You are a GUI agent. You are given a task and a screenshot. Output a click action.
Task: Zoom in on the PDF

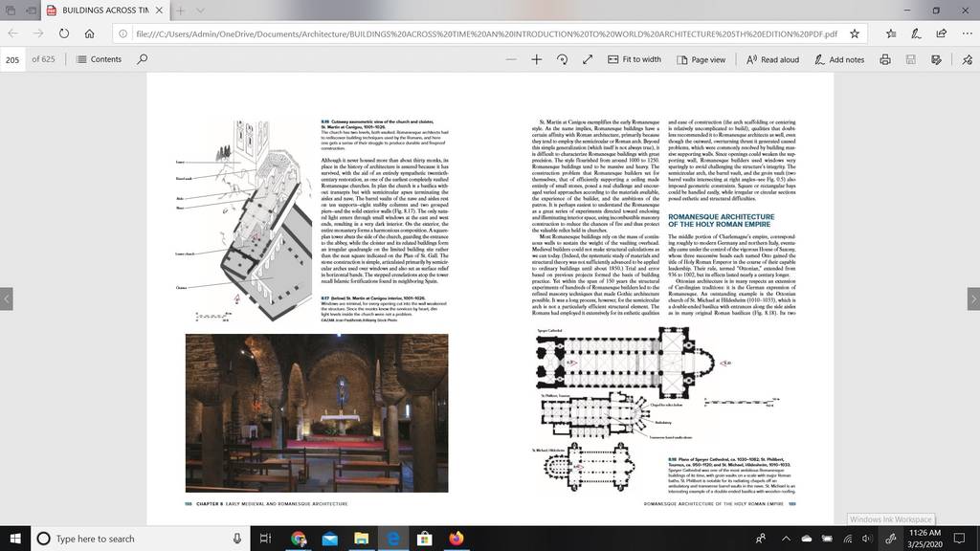click(536, 59)
